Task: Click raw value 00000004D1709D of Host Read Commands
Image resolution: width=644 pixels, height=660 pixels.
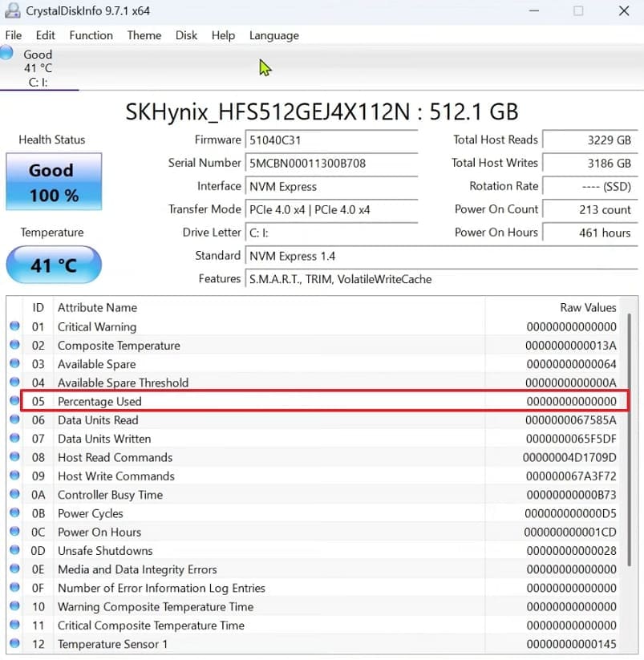Action: [569, 458]
